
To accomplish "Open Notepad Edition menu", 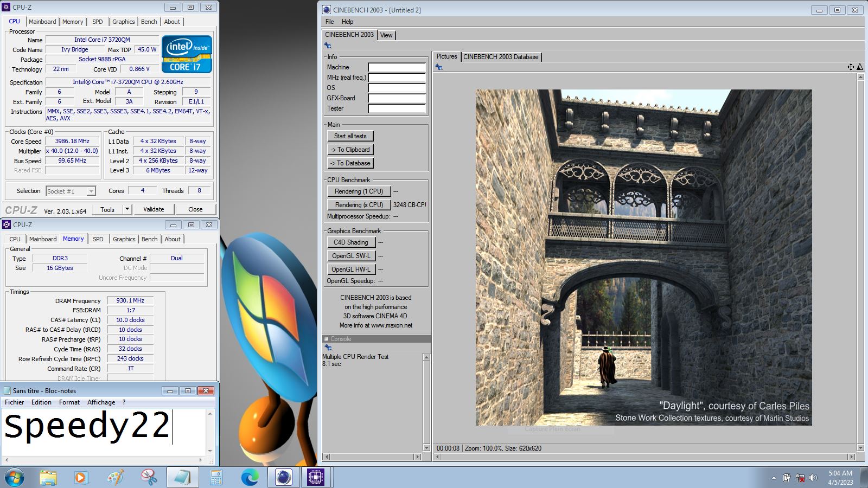I will 41,402.
